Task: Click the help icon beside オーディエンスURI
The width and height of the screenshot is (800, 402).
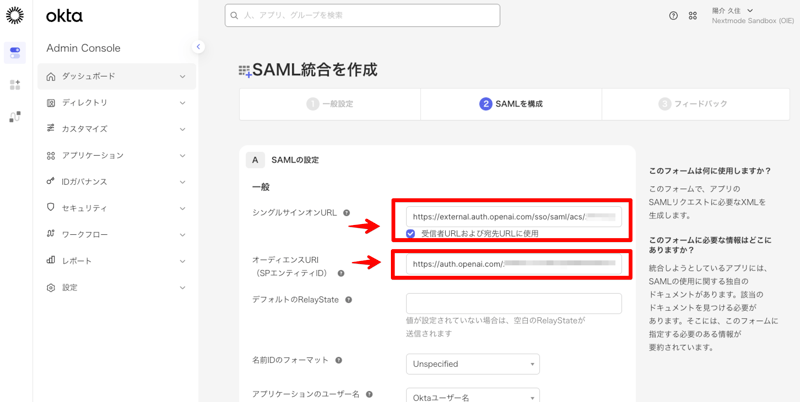Action: click(341, 273)
